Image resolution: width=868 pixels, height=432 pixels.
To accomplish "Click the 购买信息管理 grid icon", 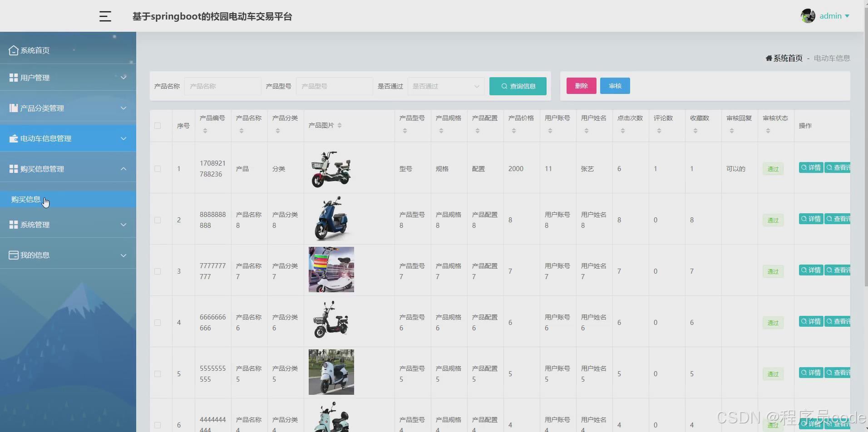I will click(14, 169).
